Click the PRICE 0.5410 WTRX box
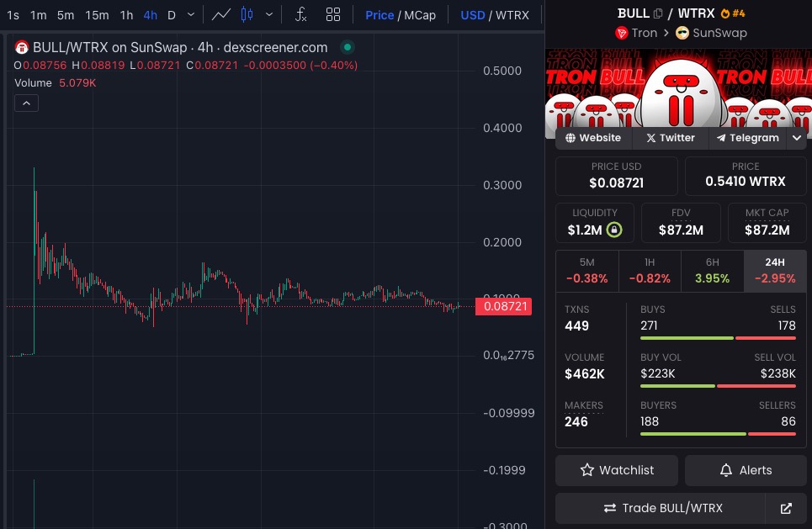 746,177
